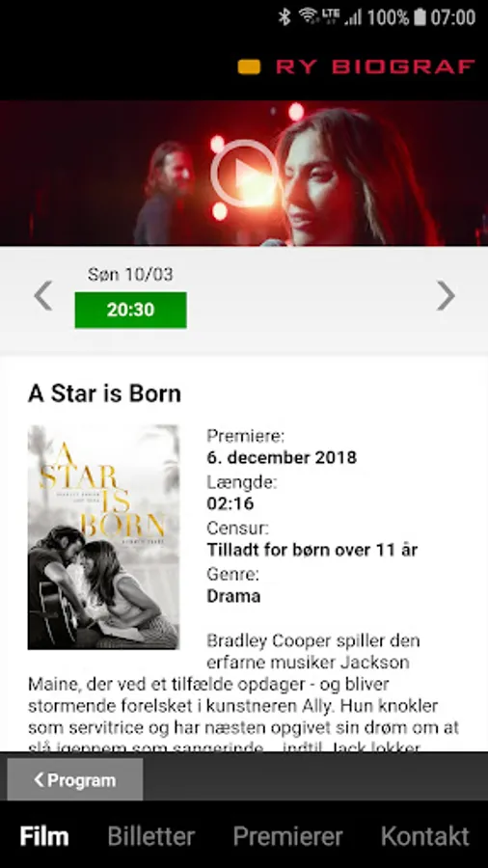Tap the Søn 10/03 date label
This screenshot has width=488, height=868.
coord(130,274)
